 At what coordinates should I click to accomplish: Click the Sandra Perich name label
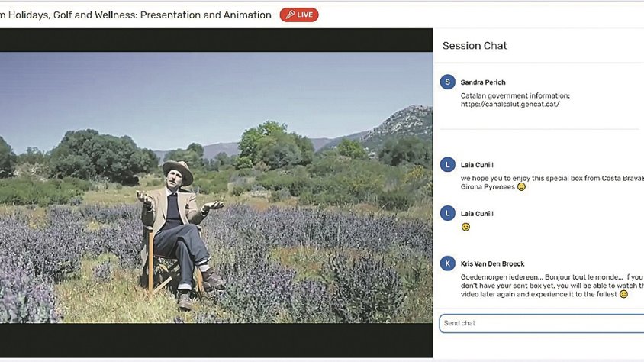click(x=483, y=82)
